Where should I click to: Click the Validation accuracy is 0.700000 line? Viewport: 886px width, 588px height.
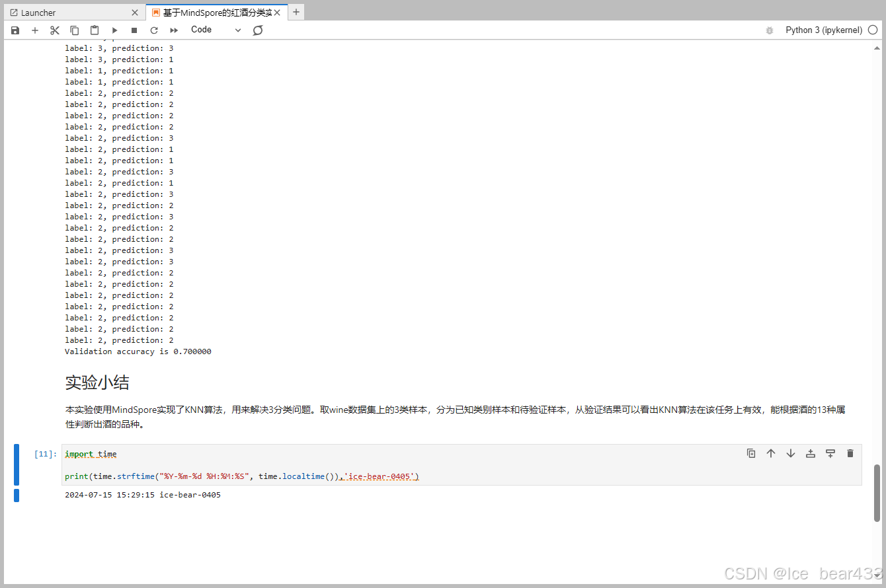138,351
